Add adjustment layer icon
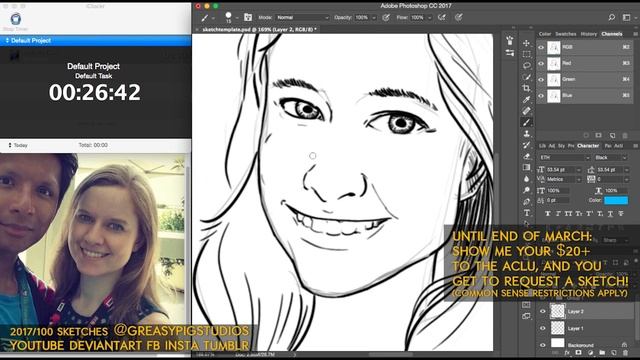This screenshot has height=360, width=640. point(590,353)
